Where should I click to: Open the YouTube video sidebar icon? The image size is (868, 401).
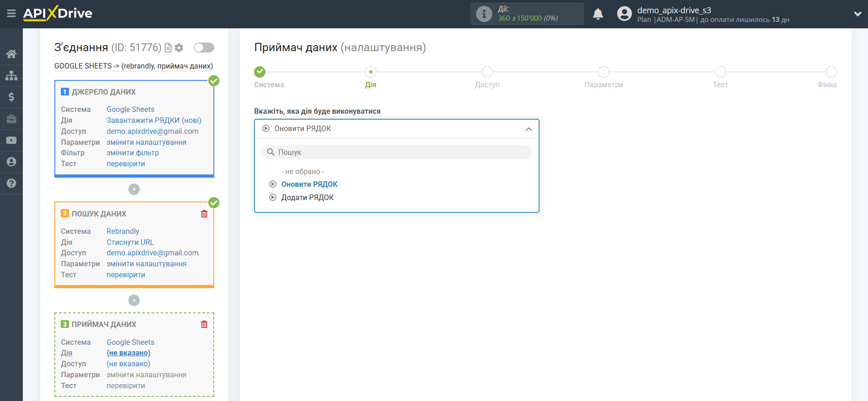(x=11, y=140)
